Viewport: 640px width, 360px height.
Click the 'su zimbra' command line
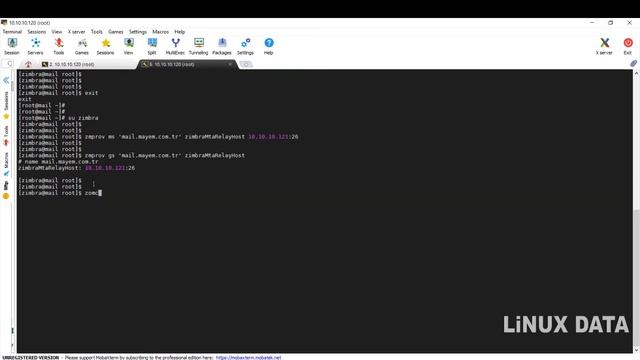coord(58,118)
